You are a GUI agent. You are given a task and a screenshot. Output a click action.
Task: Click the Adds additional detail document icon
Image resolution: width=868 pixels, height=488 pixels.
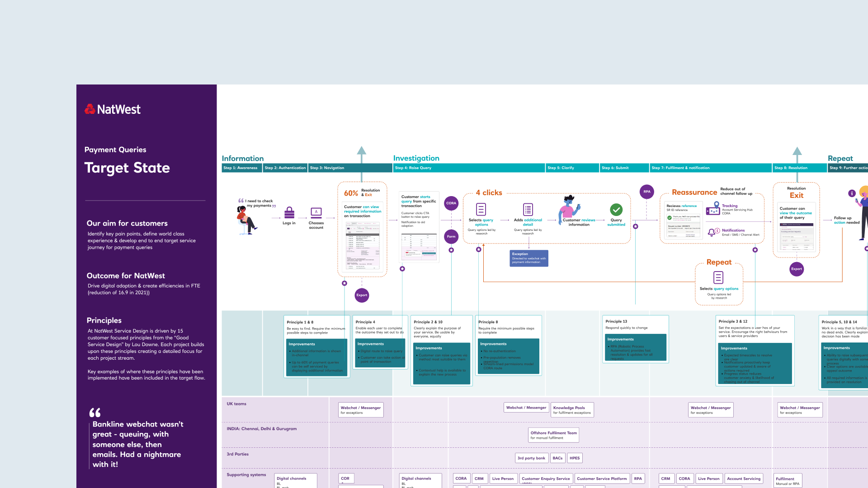(x=528, y=210)
